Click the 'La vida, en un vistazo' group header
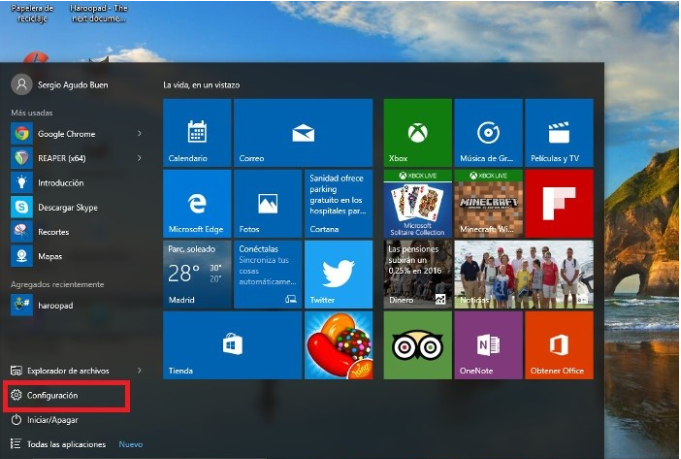681x459 pixels. tap(202, 85)
